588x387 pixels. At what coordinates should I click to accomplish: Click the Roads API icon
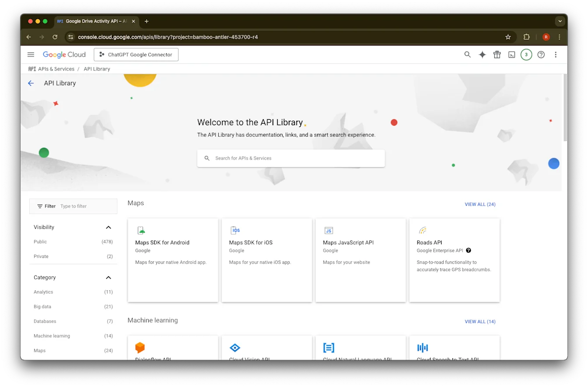point(423,230)
